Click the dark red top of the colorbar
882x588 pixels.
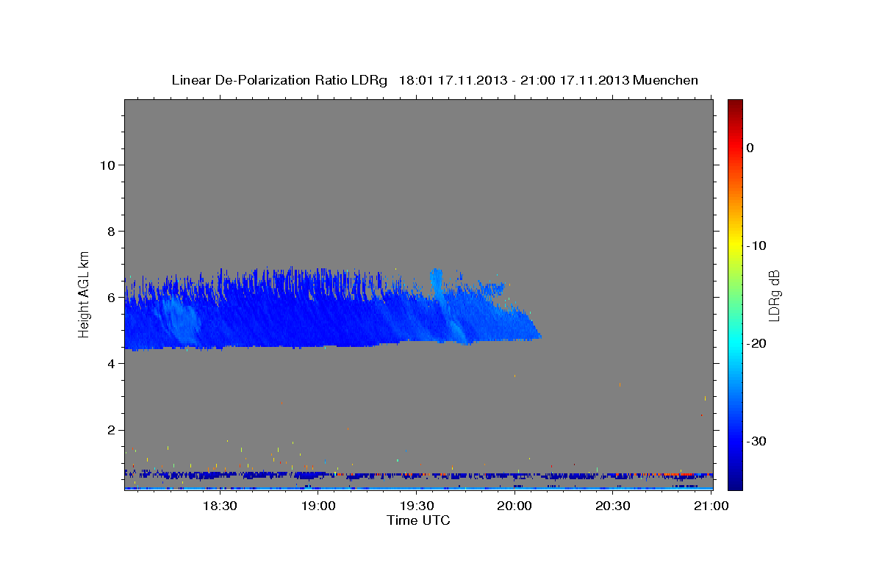pos(735,104)
